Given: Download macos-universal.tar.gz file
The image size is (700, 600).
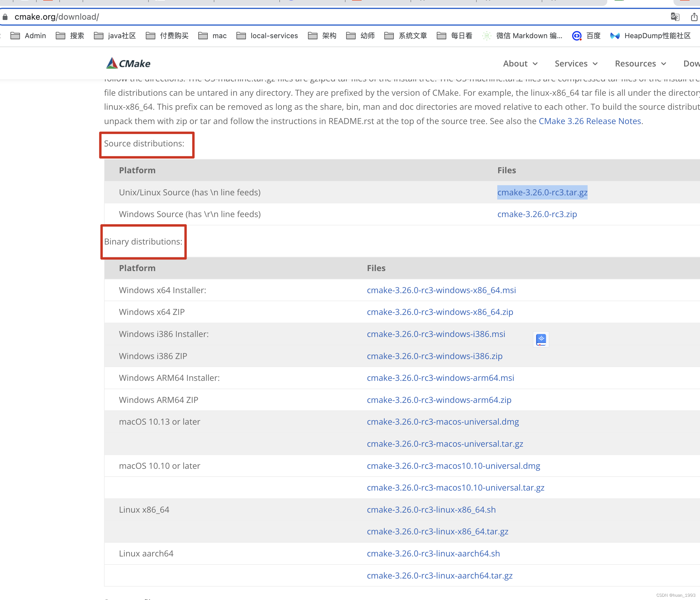Looking at the screenshot, I should 445,444.
